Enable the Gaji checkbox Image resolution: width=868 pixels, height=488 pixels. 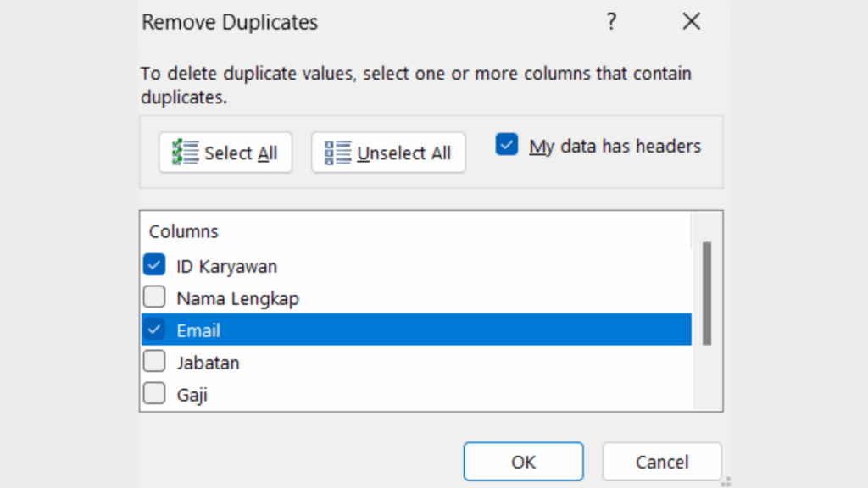tap(153, 392)
